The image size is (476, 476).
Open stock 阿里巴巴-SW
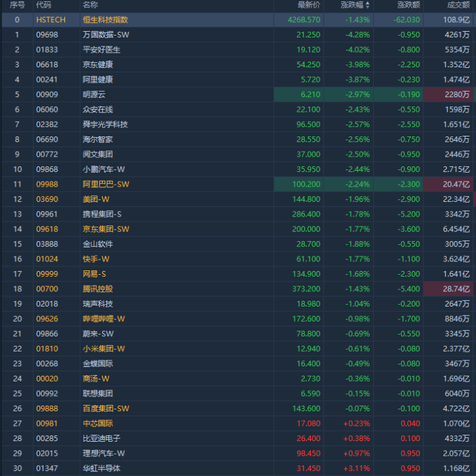click(x=106, y=184)
